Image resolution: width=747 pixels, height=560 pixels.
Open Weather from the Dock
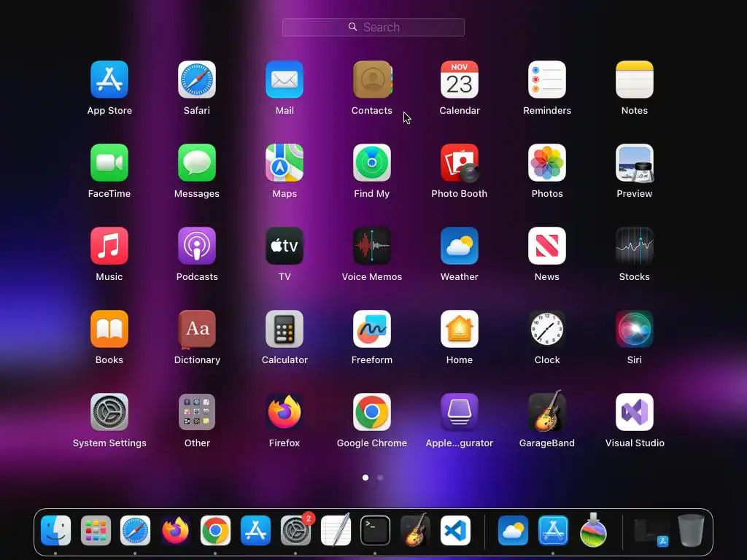tap(513, 531)
